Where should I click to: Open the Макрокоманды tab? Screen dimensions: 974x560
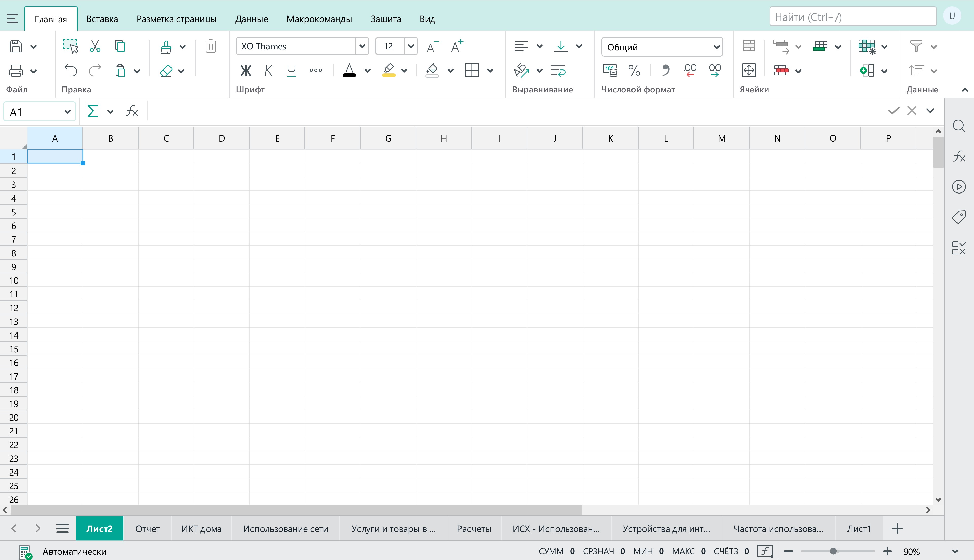(319, 19)
